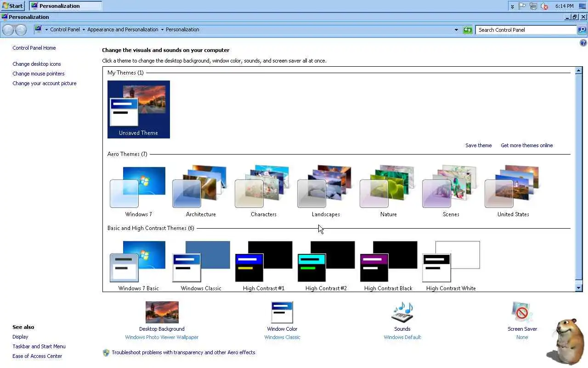This screenshot has width=588, height=368.
Task: Click the taskbar clock showing 6:14 PM
Action: pyautogui.click(x=564, y=6)
